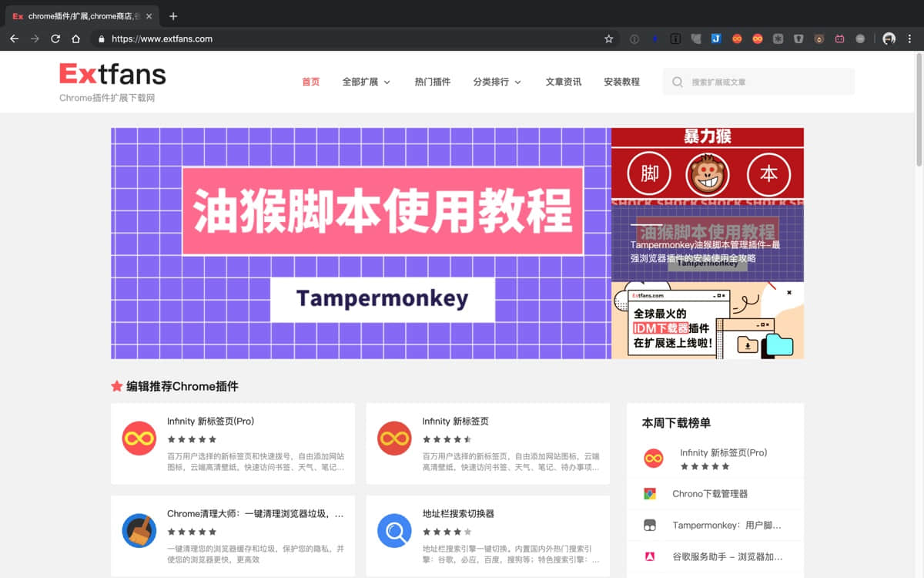This screenshot has width=924, height=578.
Task: Expand the 全部扩展 dropdown menu
Action: (x=367, y=82)
